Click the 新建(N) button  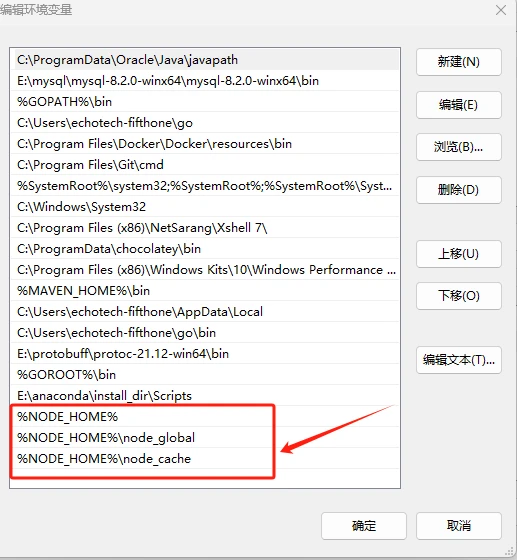click(x=458, y=62)
